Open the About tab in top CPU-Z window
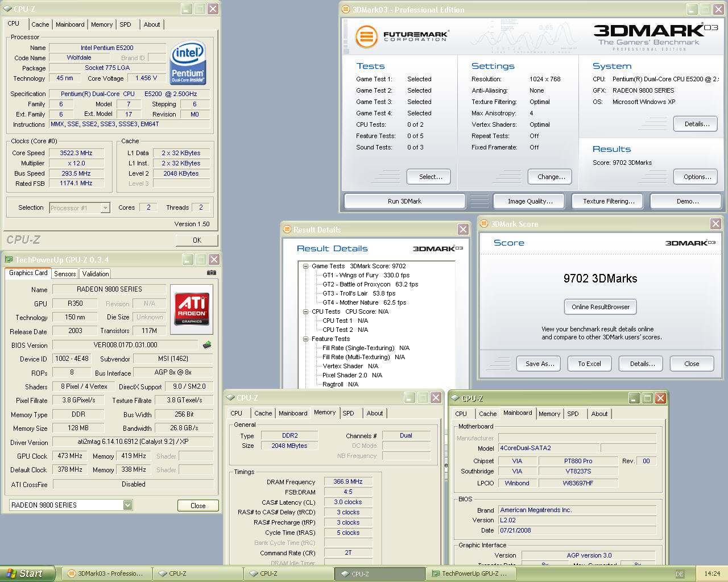This screenshot has height=582, width=728. [151, 24]
